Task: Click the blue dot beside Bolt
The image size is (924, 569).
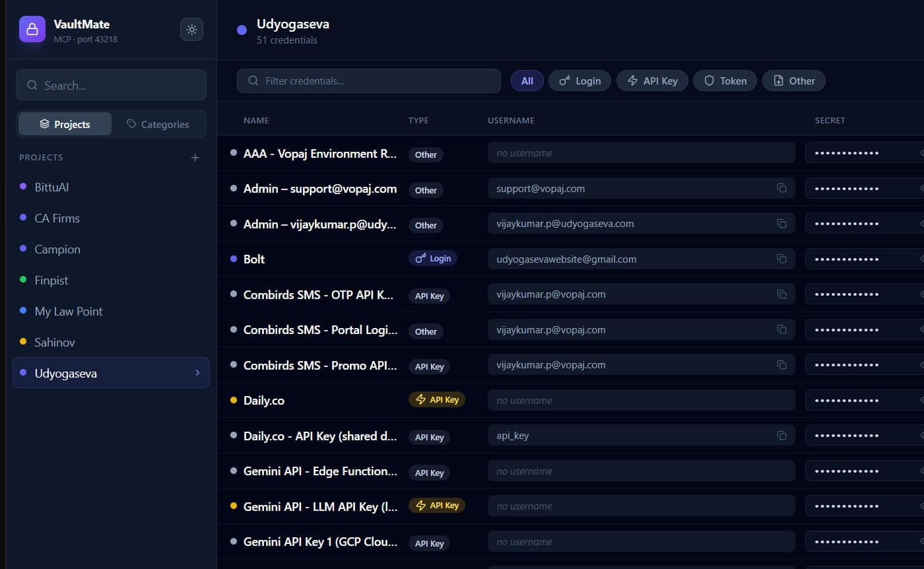Action: click(233, 259)
